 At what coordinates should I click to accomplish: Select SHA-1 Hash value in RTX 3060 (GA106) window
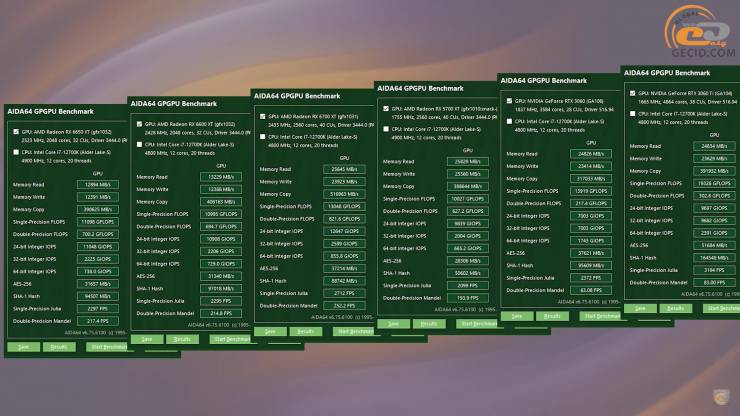[x=591, y=265]
